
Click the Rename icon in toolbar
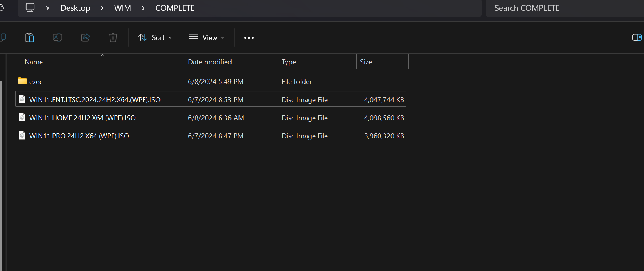(x=57, y=37)
